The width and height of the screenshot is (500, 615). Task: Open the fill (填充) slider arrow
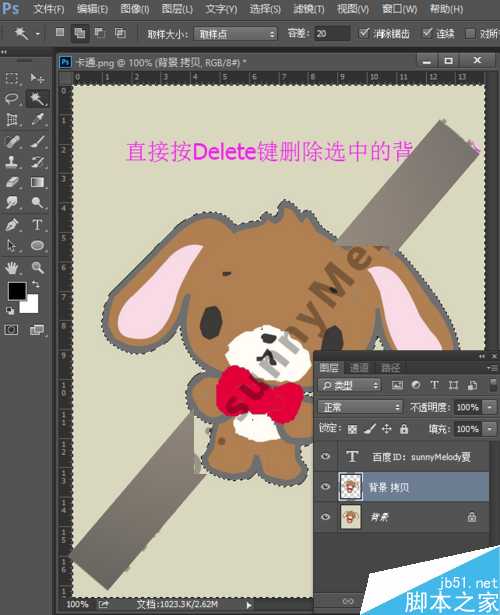tap(490, 429)
